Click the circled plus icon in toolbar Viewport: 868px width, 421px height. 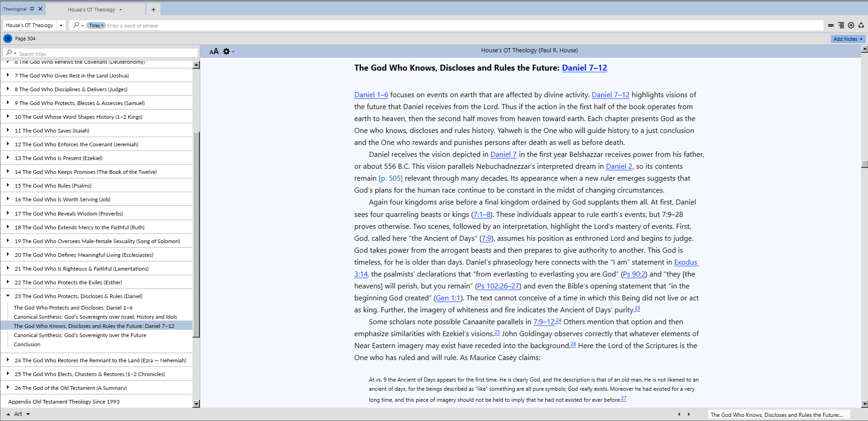[x=851, y=26]
